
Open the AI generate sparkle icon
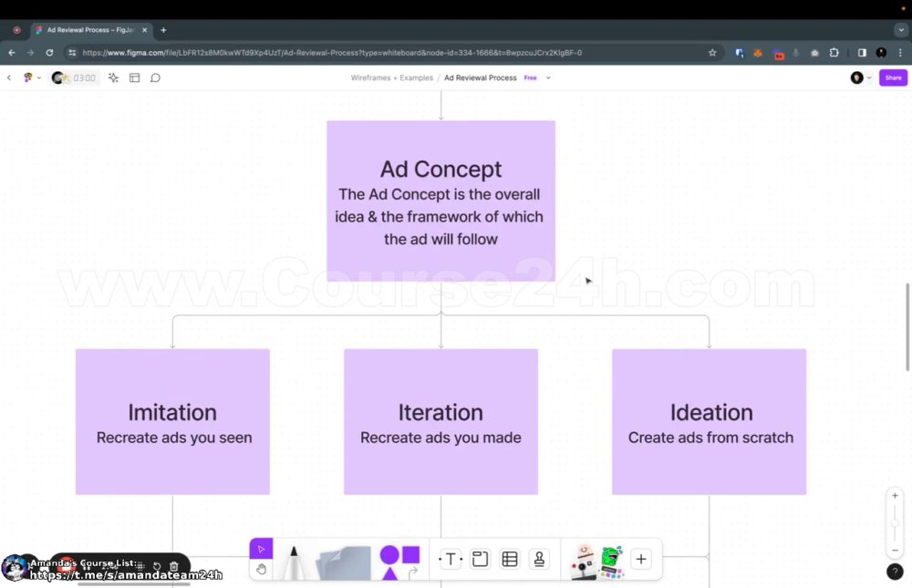point(113,77)
